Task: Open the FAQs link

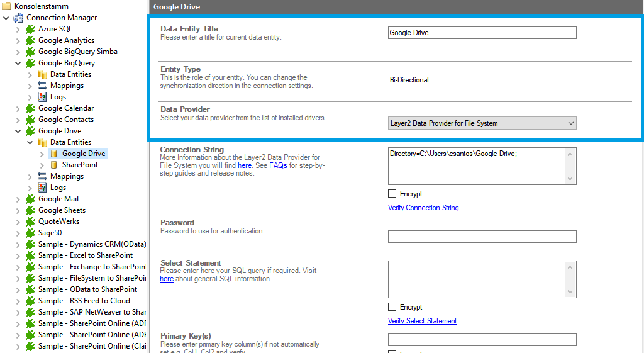Action: [x=278, y=165]
